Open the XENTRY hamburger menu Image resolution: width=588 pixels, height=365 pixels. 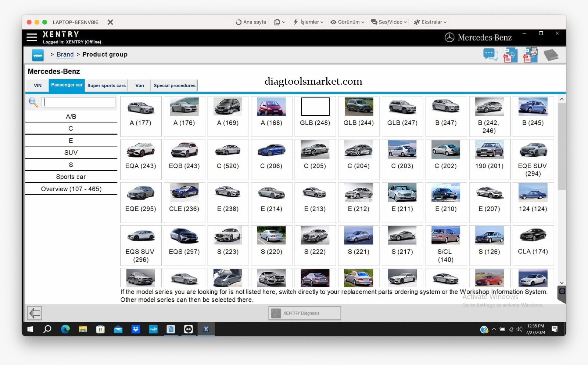(32, 37)
